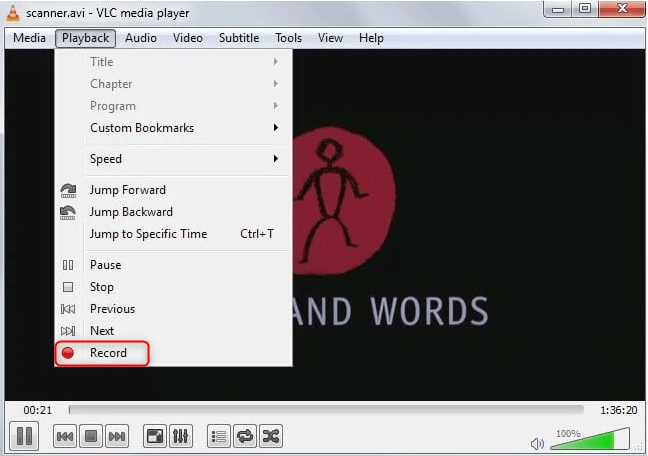Skip to next media with toolbar button
648x456 pixels.
click(117, 436)
